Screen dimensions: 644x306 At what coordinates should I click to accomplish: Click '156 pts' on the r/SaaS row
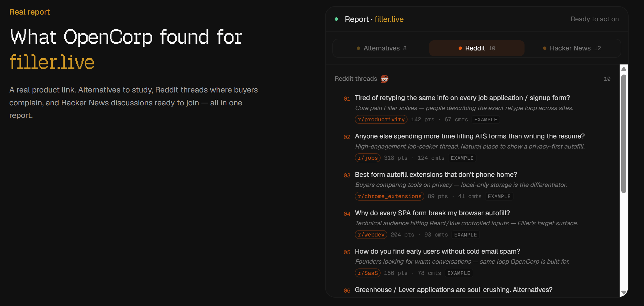(395, 273)
